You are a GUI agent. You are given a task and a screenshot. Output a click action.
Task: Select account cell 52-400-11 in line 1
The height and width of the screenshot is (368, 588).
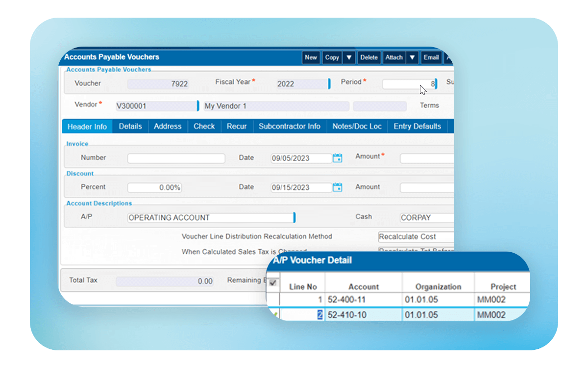(x=363, y=299)
